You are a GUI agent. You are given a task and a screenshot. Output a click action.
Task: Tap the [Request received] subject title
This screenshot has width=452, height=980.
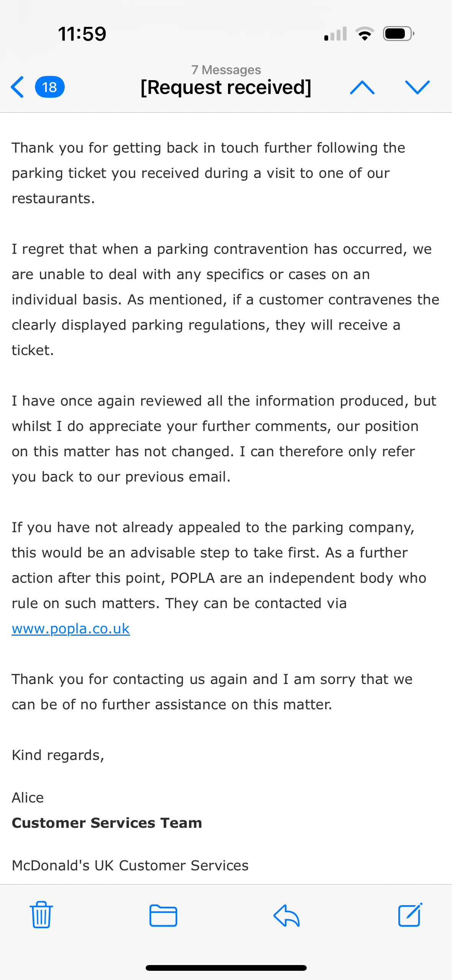(226, 87)
